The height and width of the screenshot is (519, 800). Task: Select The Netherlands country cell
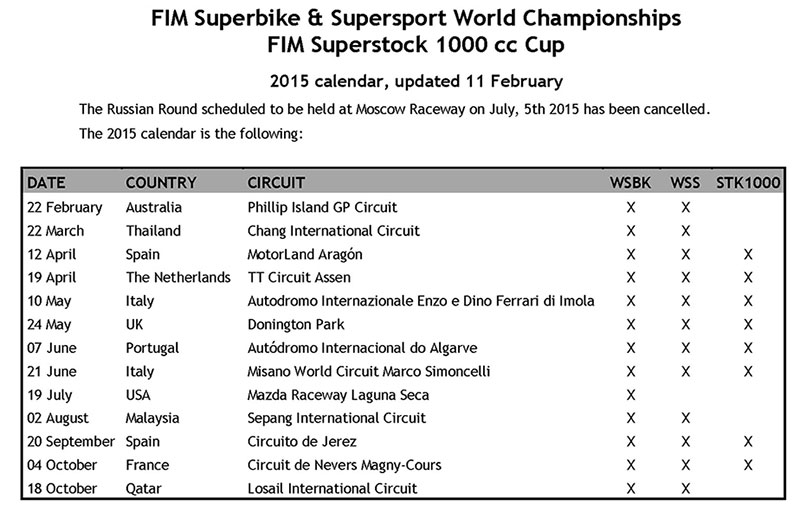click(x=179, y=278)
